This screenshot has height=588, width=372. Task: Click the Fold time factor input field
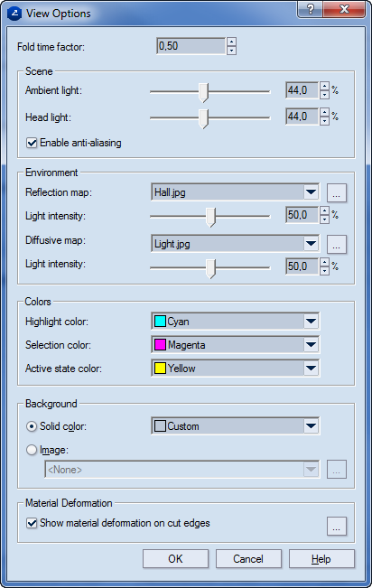191,46
